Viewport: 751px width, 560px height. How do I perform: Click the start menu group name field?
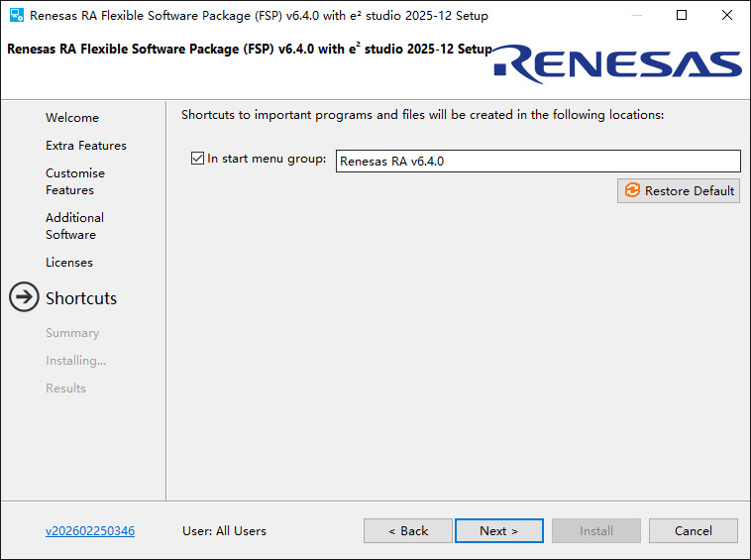point(538,161)
